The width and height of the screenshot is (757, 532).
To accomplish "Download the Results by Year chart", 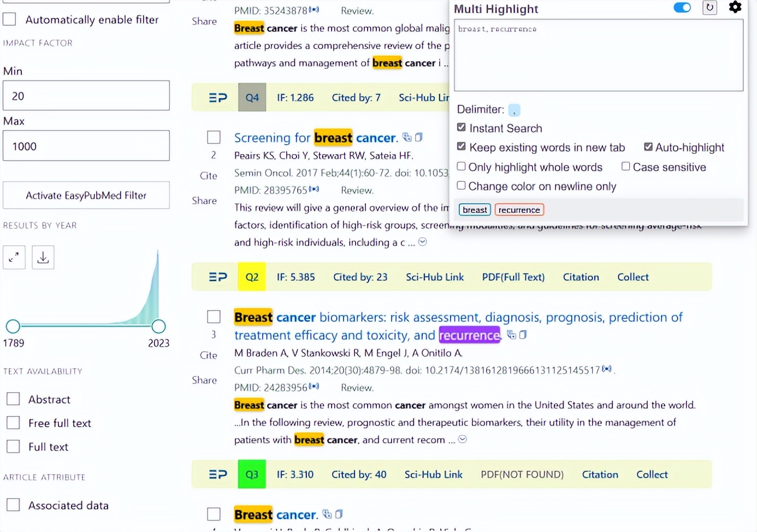I will click(43, 257).
